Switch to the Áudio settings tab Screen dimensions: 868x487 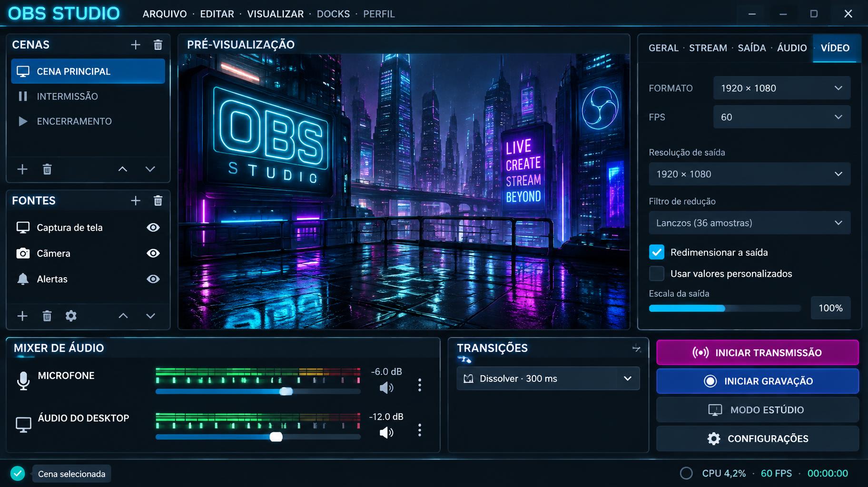(792, 48)
